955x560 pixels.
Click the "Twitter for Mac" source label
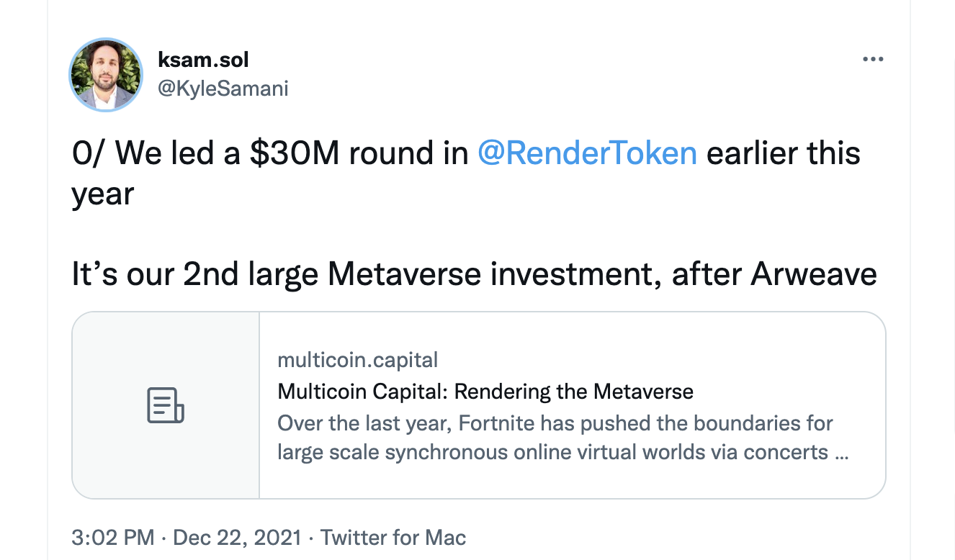tap(393, 537)
